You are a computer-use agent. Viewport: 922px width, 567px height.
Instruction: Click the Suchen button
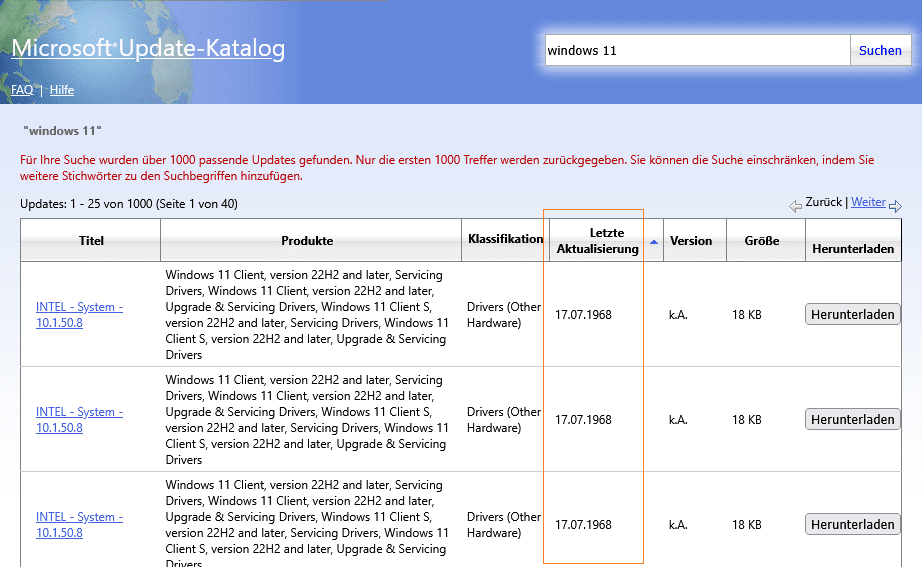(880, 51)
